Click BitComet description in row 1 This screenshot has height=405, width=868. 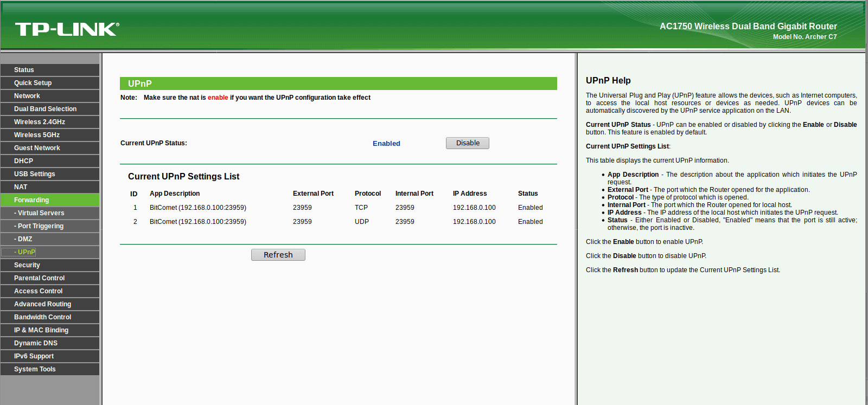click(x=198, y=208)
